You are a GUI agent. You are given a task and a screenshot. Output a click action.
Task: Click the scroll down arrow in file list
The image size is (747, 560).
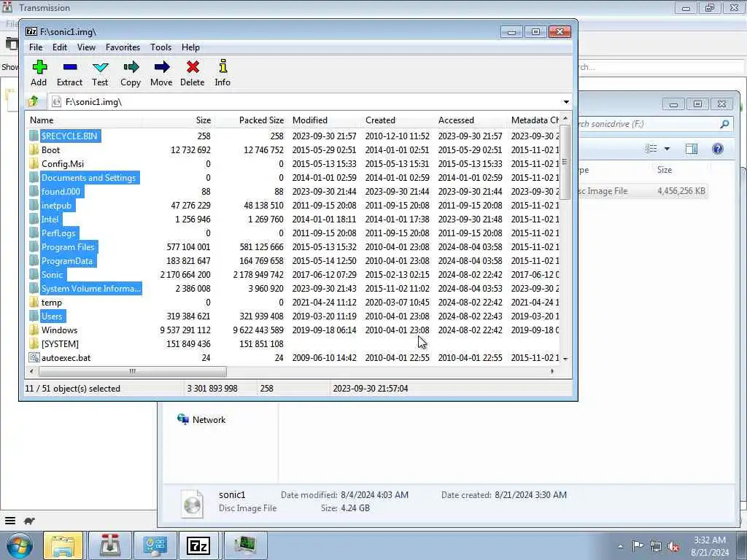pos(565,359)
